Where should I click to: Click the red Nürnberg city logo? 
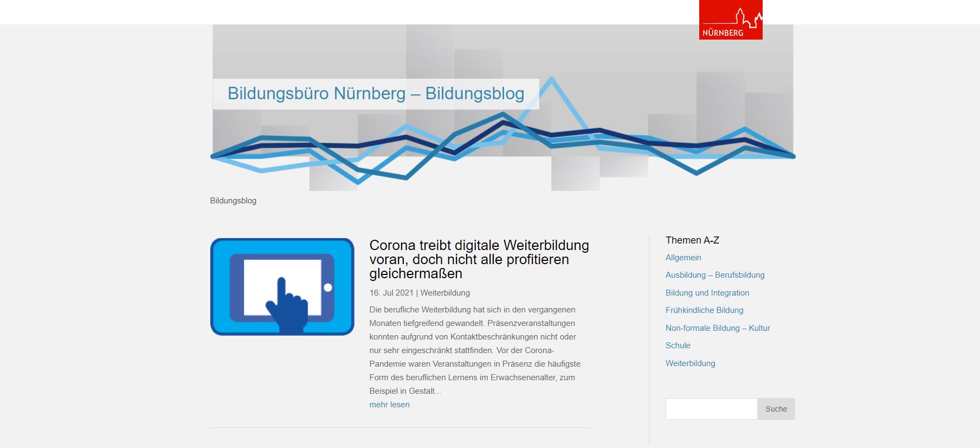730,20
